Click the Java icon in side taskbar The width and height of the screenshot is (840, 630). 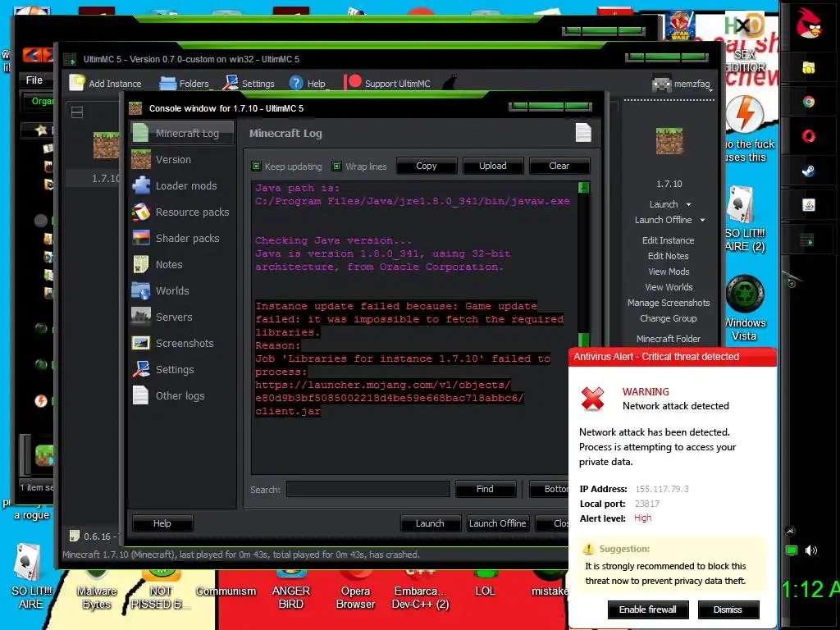coord(808,205)
